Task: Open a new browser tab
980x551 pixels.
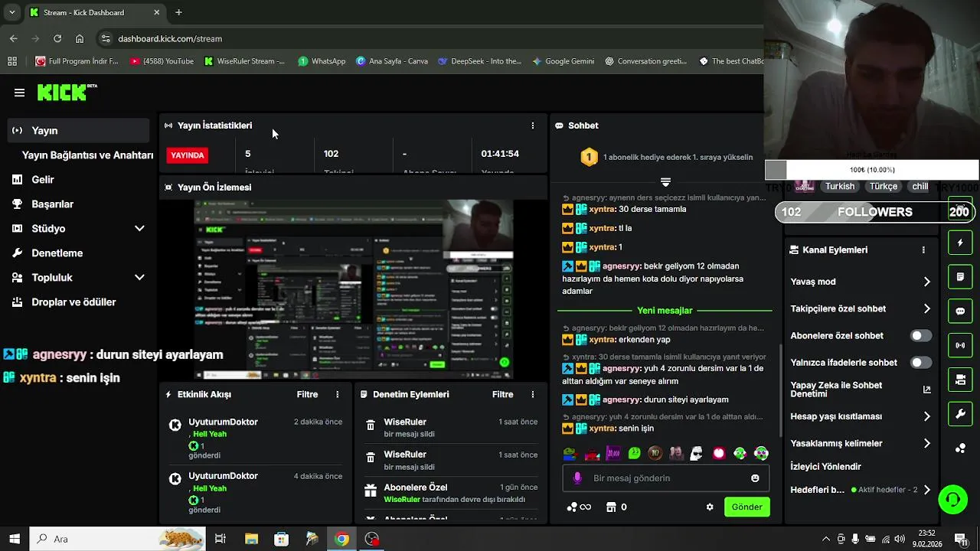Action: click(178, 12)
